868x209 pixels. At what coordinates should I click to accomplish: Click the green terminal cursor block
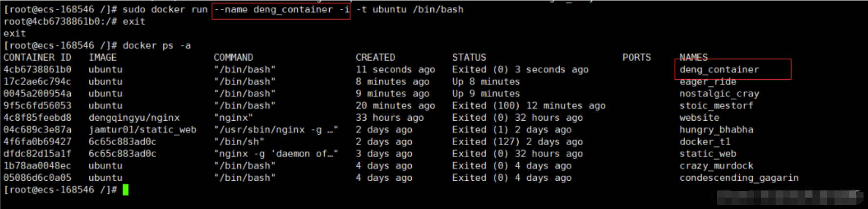[x=125, y=190]
